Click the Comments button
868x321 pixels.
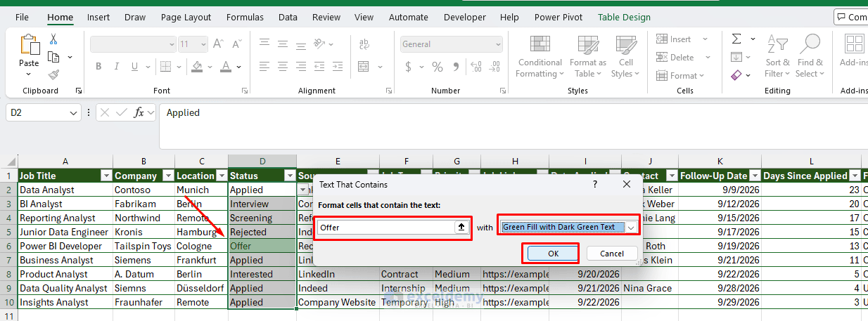(x=850, y=17)
